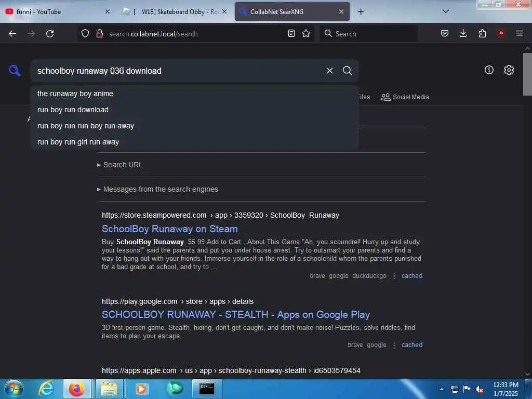Click the Firefox Search box

(x=369, y=34)
